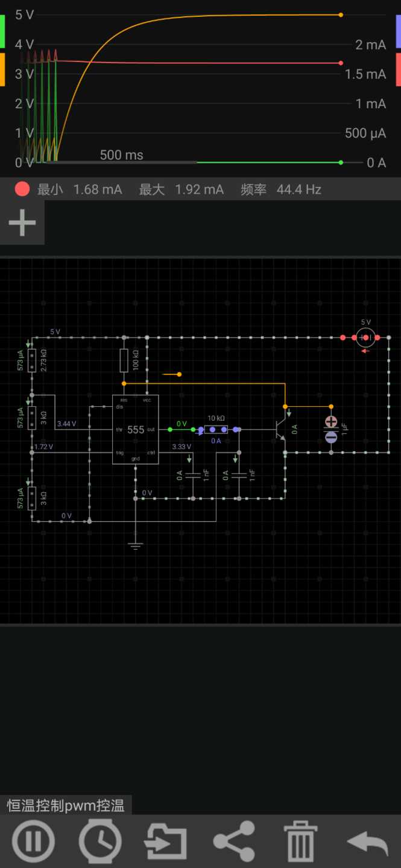Screen dimensions: 401x868
Task: Delete selection with the trash icon
Action: (300, 841)
